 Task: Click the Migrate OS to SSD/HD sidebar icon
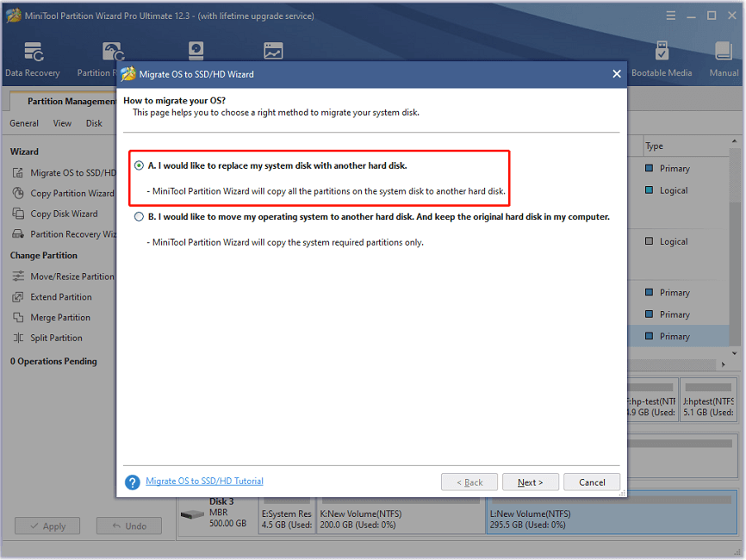(x=17, y=172)
